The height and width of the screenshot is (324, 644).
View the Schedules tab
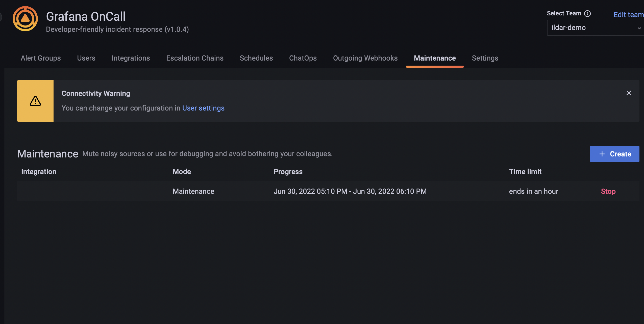click(x=256, y=58)
